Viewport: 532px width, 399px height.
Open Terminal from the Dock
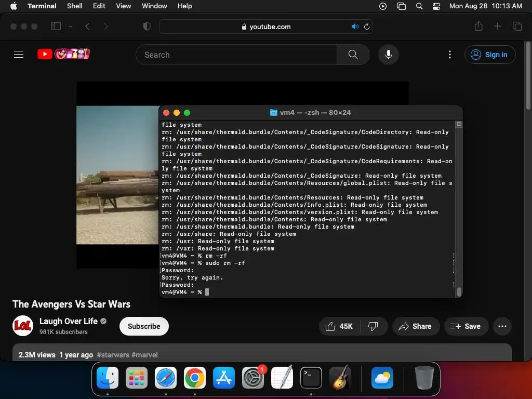(311, 378)
